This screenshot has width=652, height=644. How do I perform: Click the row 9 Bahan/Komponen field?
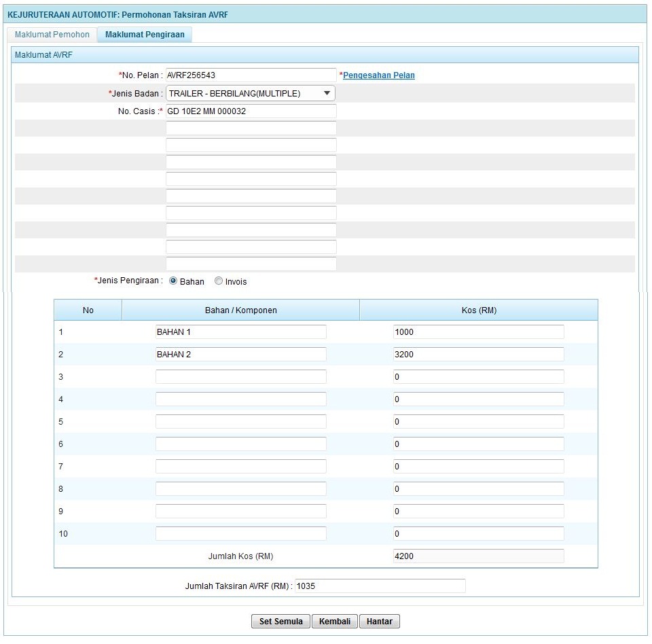[x=240, y=512]
